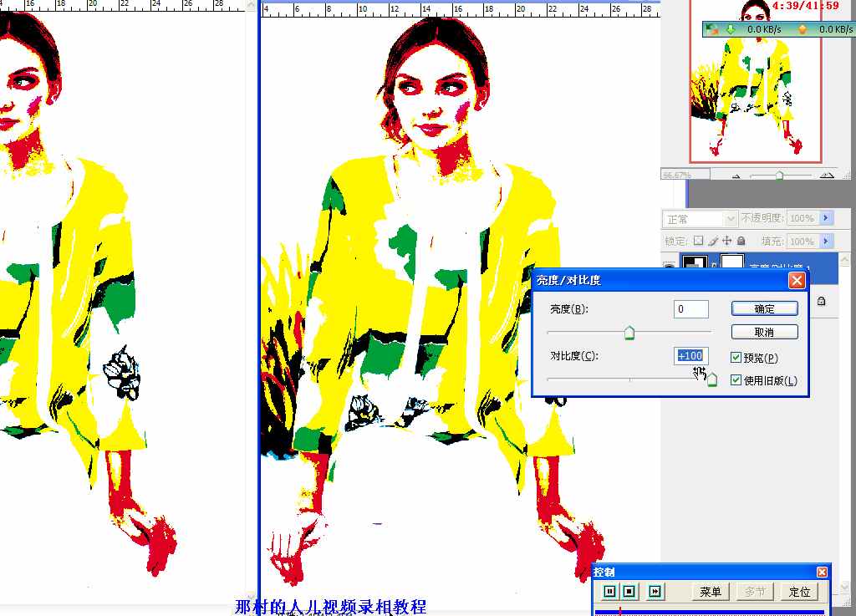Toggle lock transparent pixels icon
The image size is (856, 616).
pyautogui.click(x=698, y=241)
